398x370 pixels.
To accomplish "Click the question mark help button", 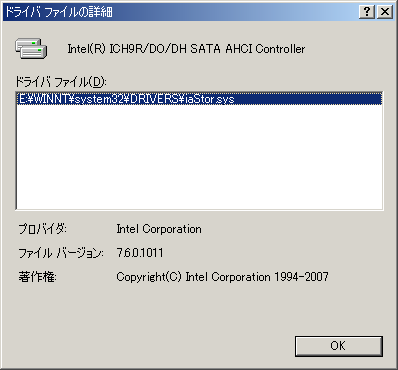I will [367, 12].
